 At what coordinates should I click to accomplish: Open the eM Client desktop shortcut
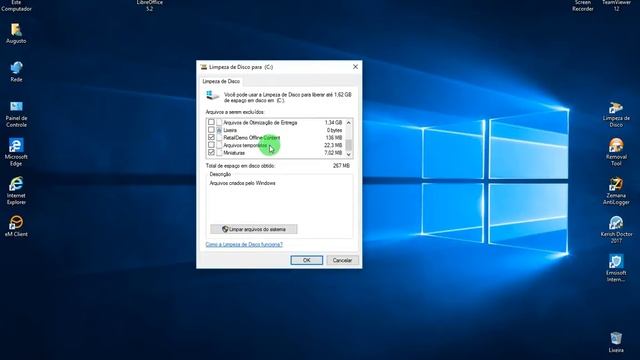[16, 226]
